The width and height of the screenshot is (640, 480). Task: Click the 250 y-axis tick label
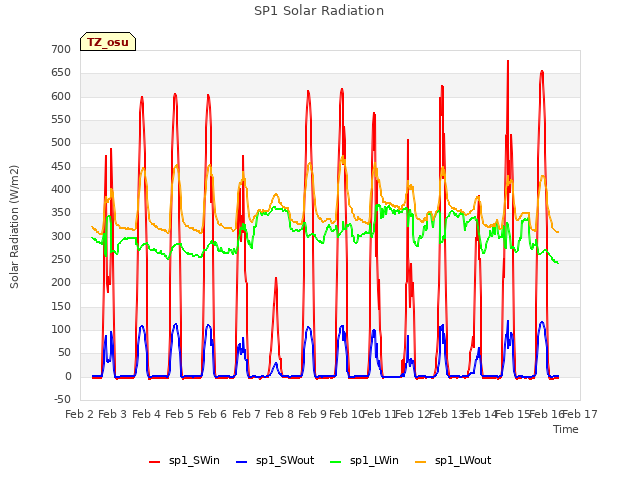pos(61,260)
